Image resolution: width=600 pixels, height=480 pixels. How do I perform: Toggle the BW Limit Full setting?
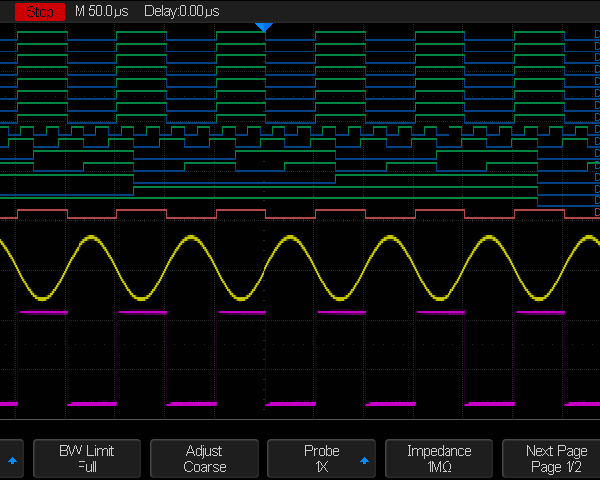[x=87, y=459]
